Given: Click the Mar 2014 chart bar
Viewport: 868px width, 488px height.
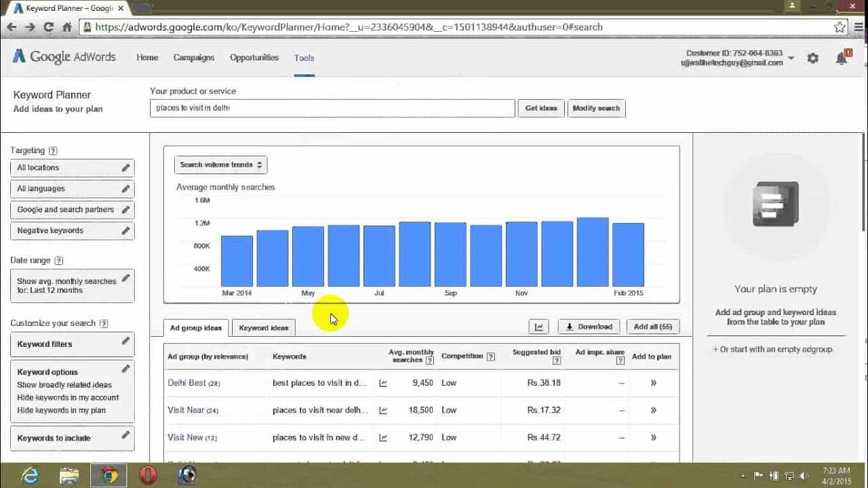Looking at the screenshot, I should point(237,261).
